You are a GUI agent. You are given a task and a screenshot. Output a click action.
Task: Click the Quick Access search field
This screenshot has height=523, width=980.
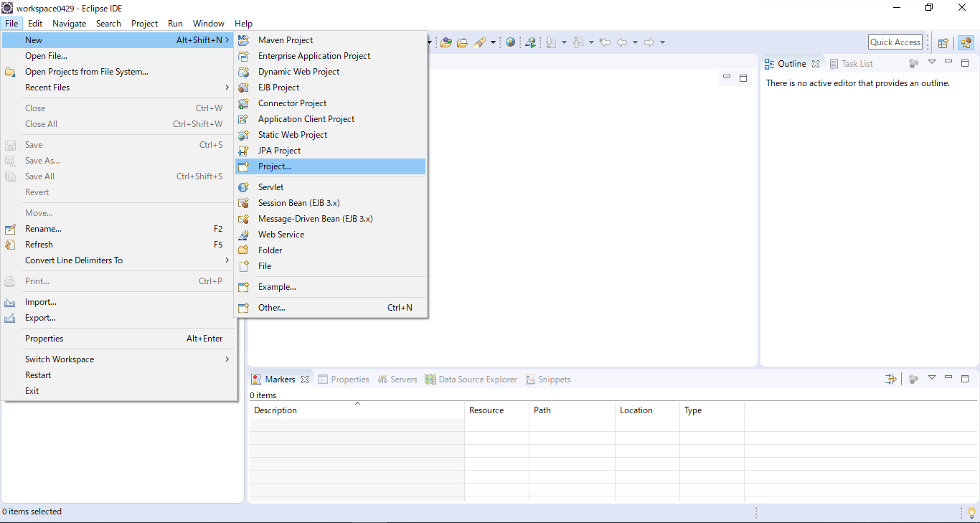point(895,42)
